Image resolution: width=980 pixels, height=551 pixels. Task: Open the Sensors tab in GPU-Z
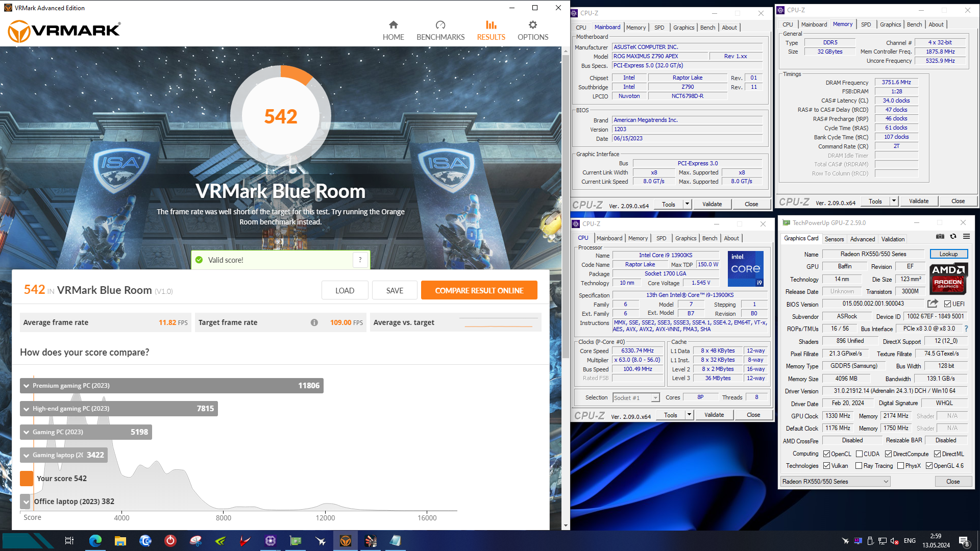(x=834, y=239)
